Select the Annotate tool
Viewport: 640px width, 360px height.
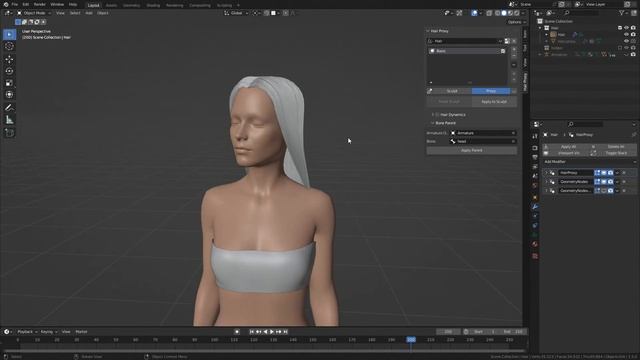[x=9, y=108]
